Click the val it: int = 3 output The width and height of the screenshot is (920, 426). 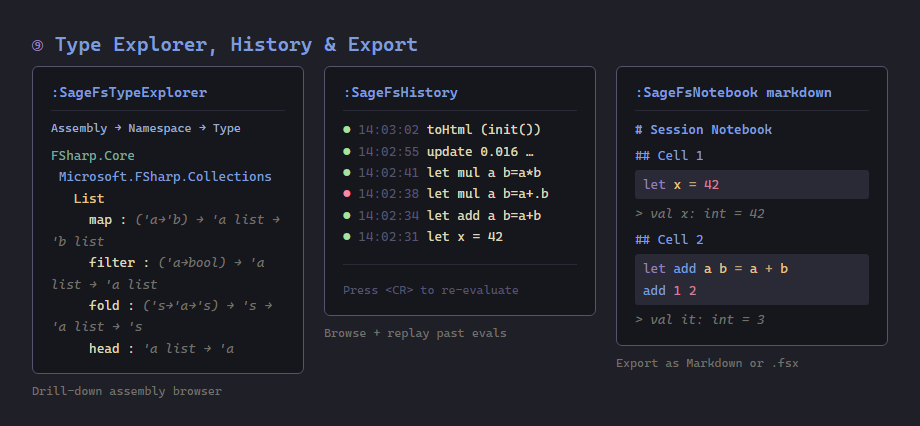(x=700, y=320)
